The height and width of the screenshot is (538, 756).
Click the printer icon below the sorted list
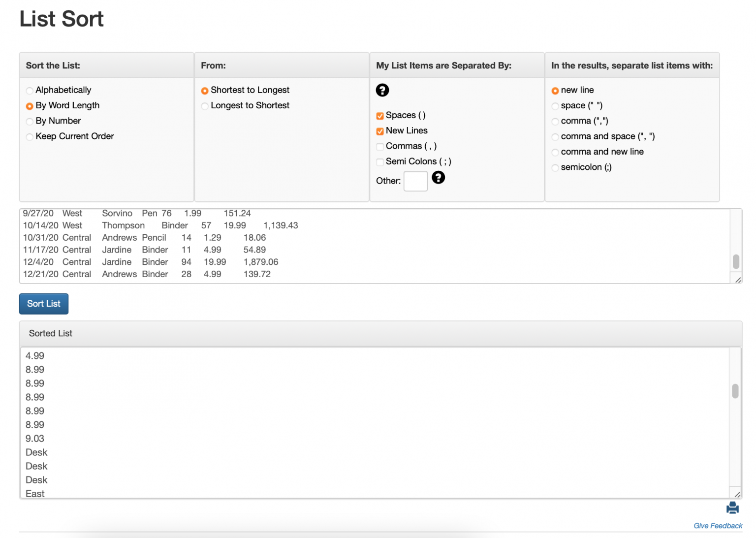pyautogui.click(x=732, y=507)
